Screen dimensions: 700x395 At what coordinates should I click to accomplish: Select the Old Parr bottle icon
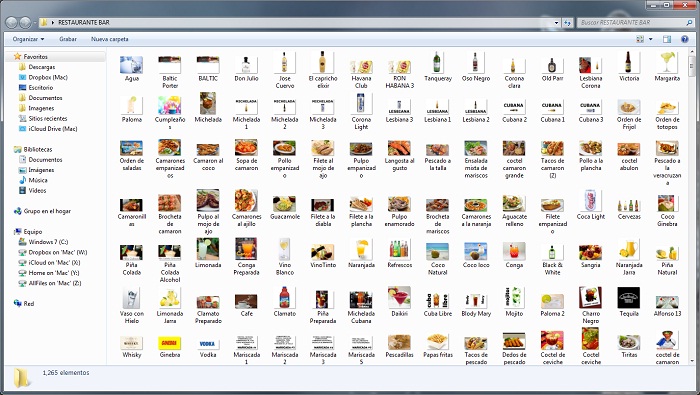click(552, 65)
